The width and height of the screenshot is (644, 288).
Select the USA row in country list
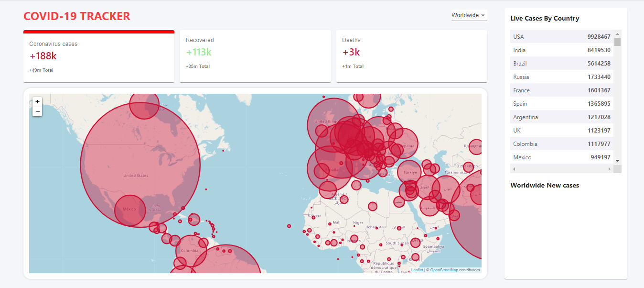point(562,37)
